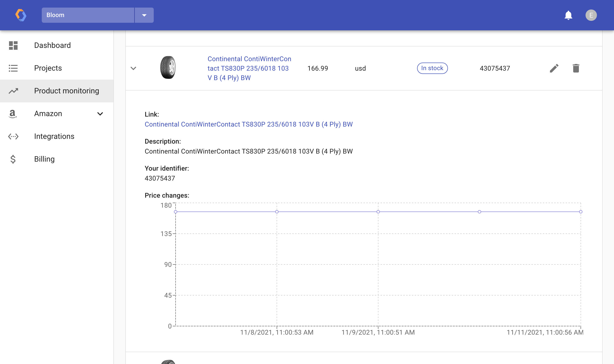This screenshot has height=364, width=614.
Task: Click the Bloom project selector field
Action: pyautogui.click(x=88, y=15)
